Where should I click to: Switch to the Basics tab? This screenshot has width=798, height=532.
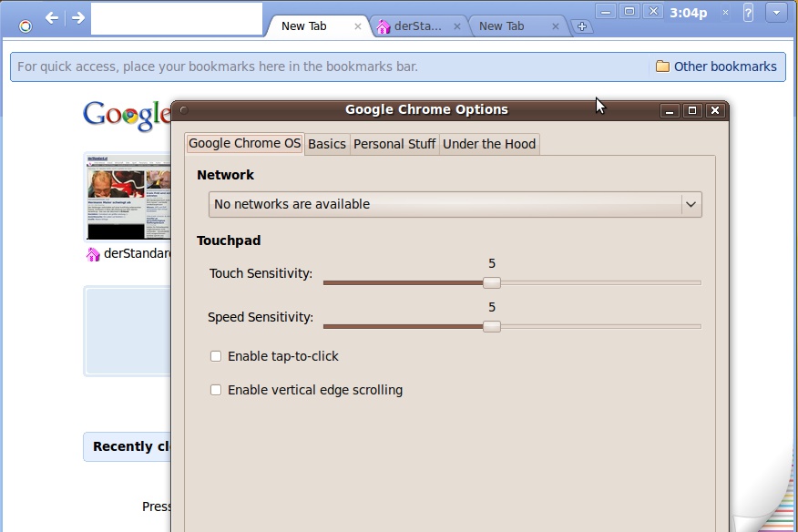point(327,144)
